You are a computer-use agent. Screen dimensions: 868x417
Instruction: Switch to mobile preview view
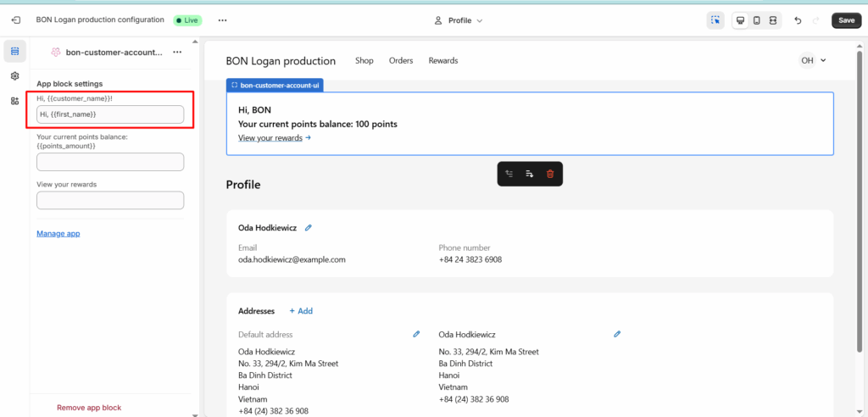click(756, 20)
